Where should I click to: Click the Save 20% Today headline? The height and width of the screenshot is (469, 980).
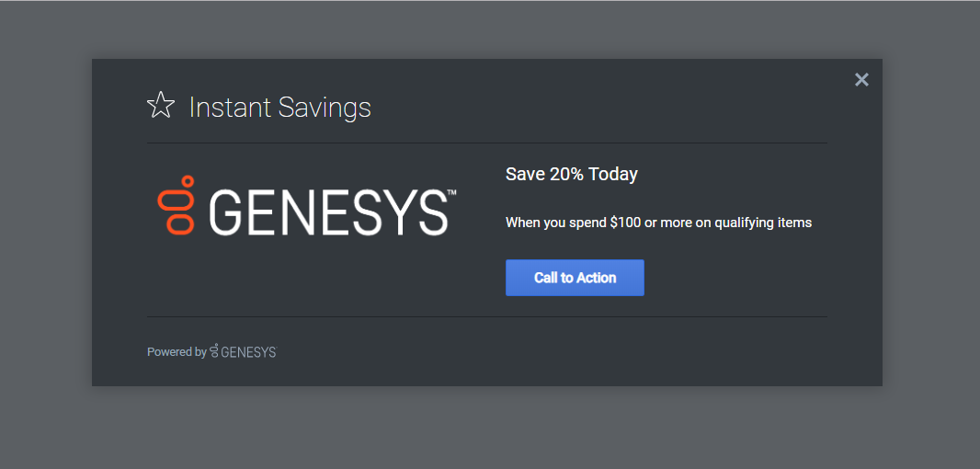click(x=571, y=174)
